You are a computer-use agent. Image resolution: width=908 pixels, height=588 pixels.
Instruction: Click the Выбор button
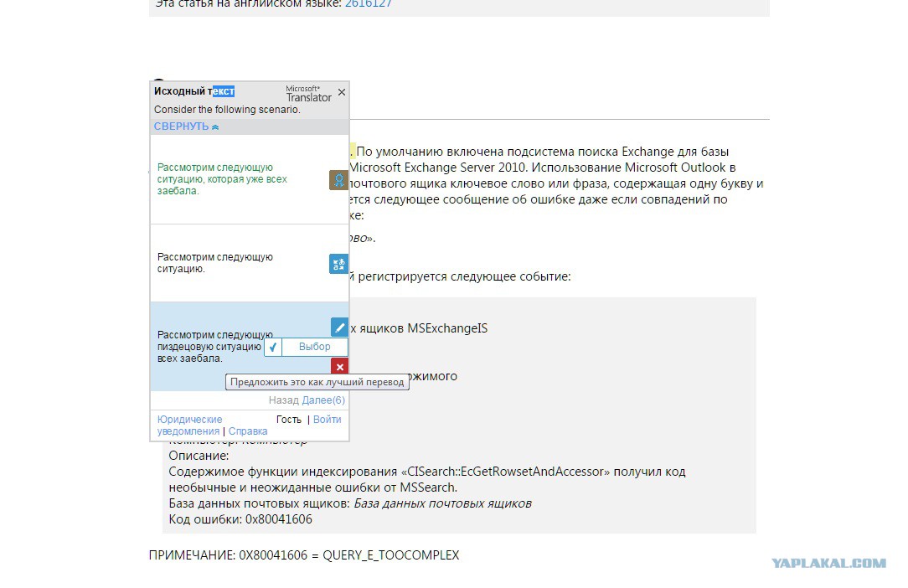pos(314,347)
